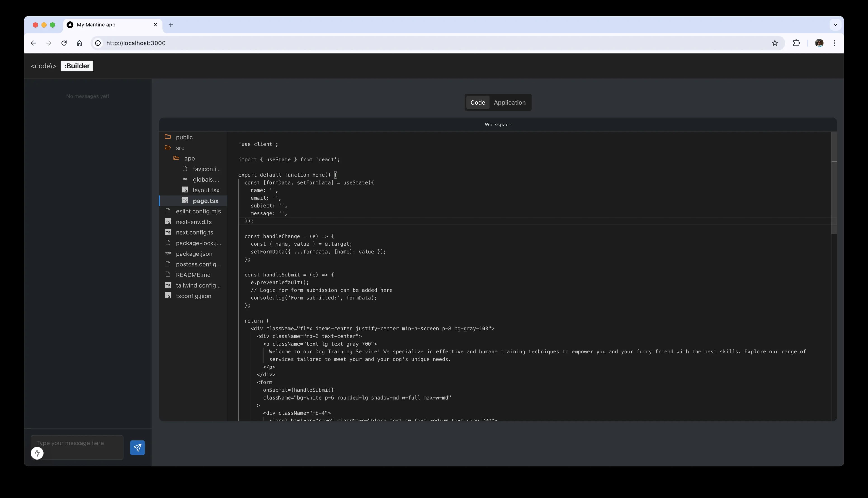This screenshot has width=868, height=498.
Task: Open globals css file
Action: tap(193, 180)
